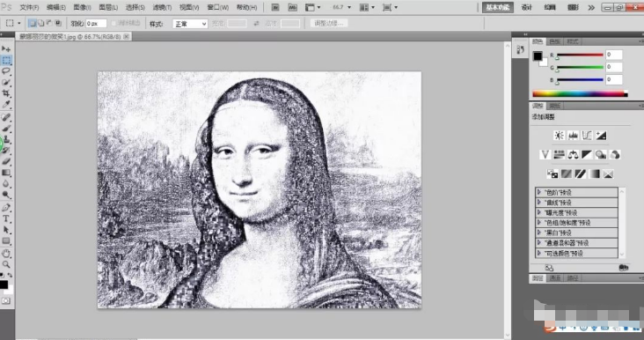Enable Subtract from selection mode
The image size is (644, 340).
[49, 24]
